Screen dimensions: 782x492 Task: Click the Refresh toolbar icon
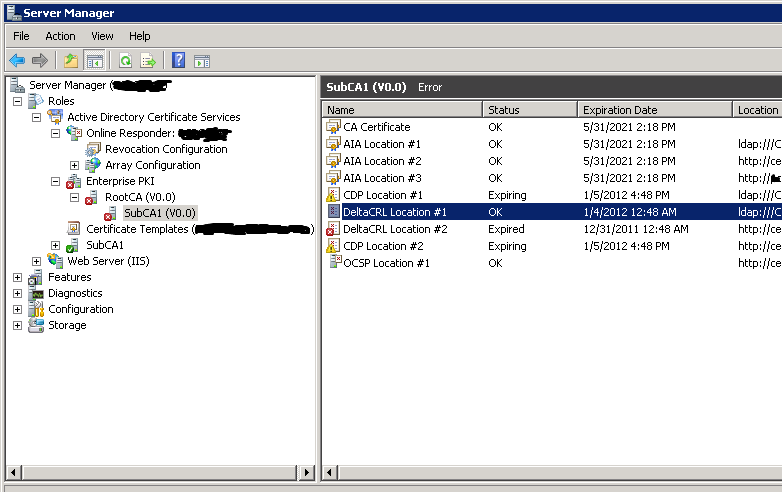(x=125, y=61)
